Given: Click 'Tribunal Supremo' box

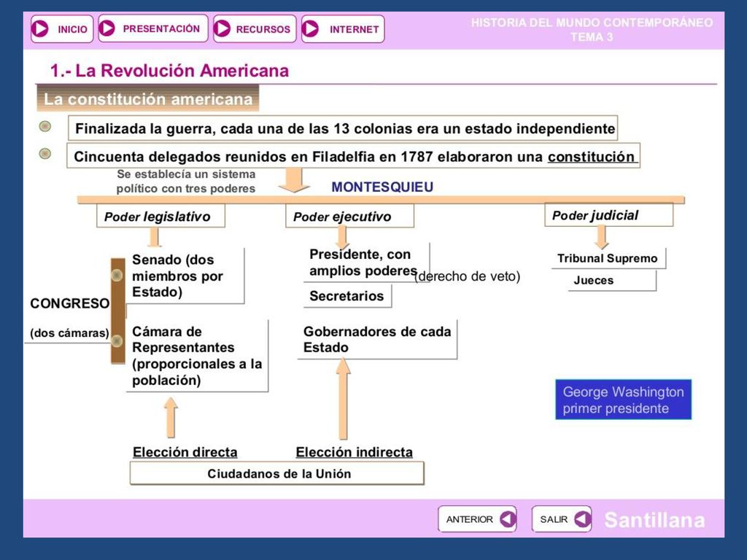Looking at the screenshot, I should (x=608, y=258).
